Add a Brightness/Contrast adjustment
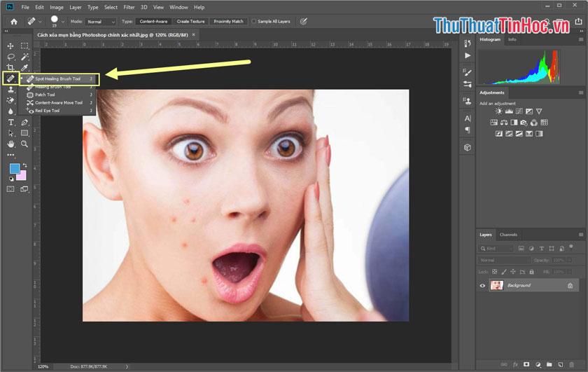 tap(498, 111)
